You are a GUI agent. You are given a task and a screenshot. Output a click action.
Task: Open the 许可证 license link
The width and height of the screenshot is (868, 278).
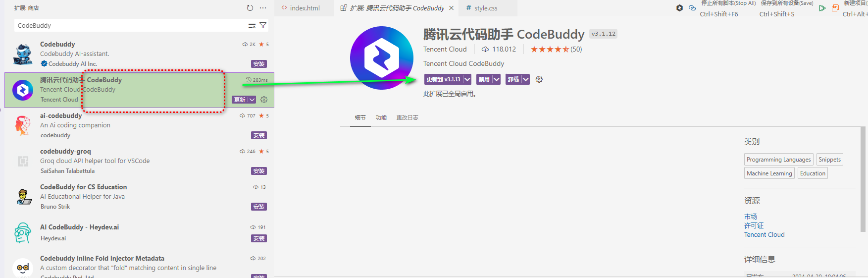click(x=754, y=225)
